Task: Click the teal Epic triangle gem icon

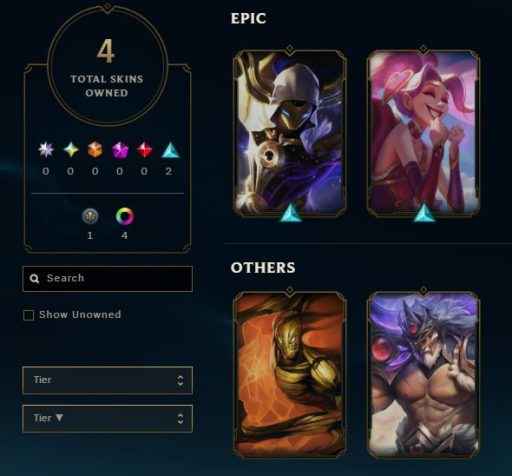Action: click(x=170, y=150)
